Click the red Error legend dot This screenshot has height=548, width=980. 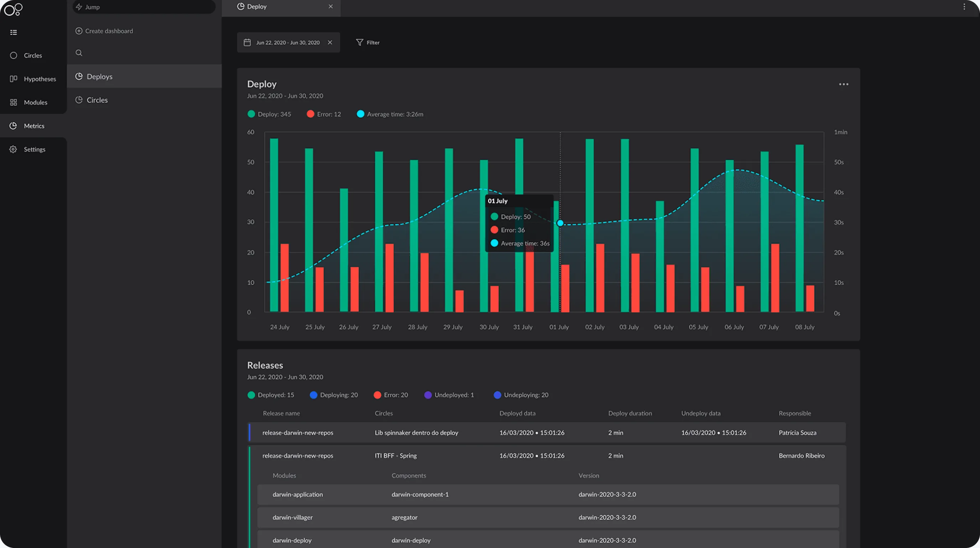311,114
